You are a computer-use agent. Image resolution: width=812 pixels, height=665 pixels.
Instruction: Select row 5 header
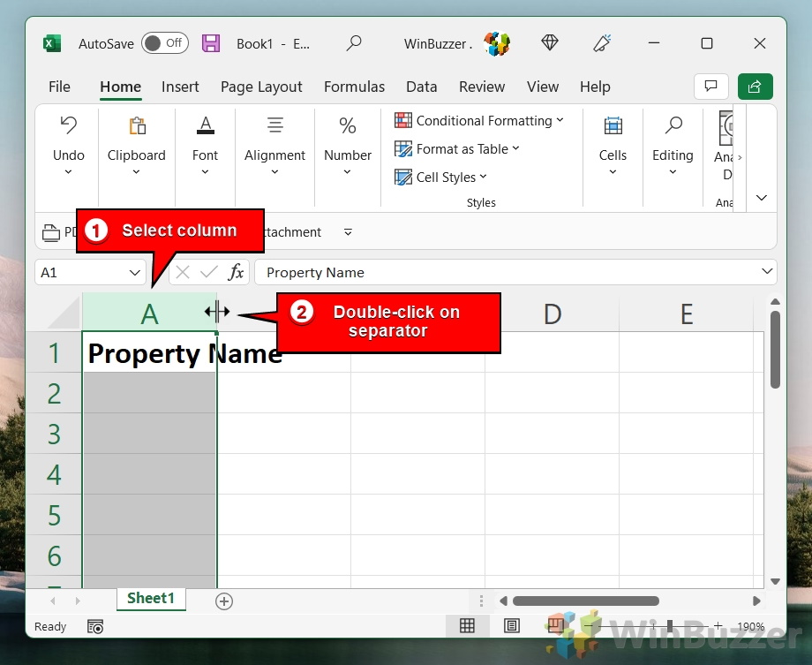coord(54,515)
